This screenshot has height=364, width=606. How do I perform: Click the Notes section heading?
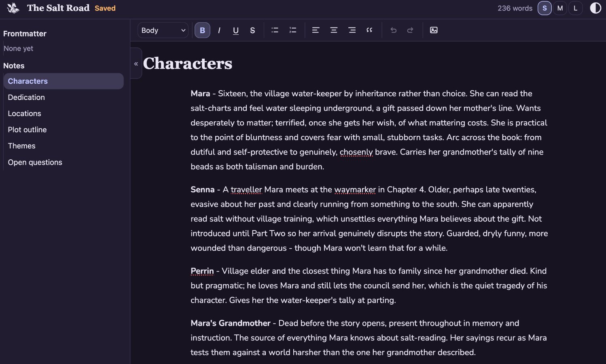[14, 66]
